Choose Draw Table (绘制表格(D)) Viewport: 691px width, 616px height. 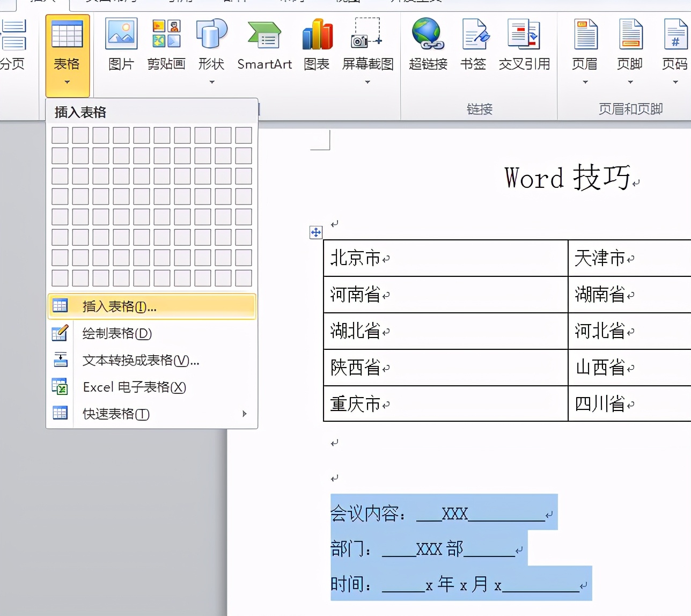[x=152, y=333]
